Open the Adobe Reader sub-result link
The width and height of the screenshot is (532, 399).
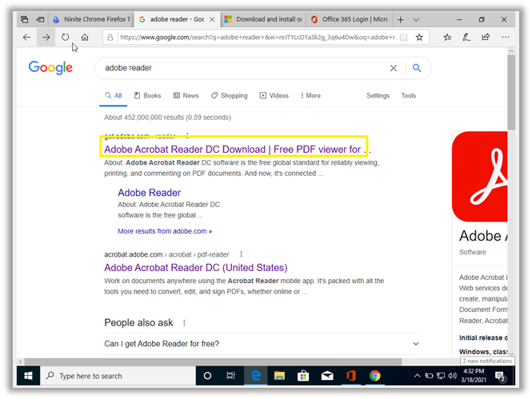tap(150, 193)
